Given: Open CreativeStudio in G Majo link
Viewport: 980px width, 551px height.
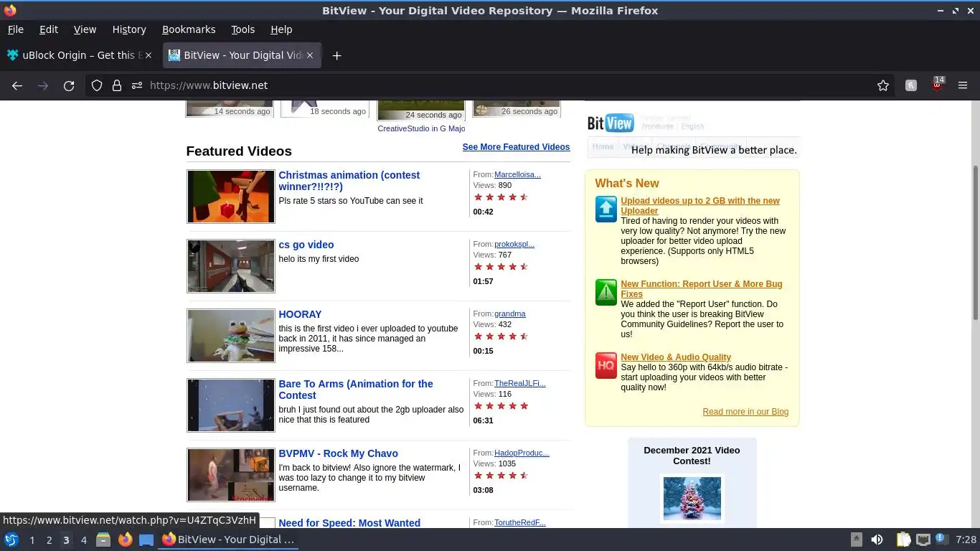Looking at the screenshot, I should [x=421, y=128].
